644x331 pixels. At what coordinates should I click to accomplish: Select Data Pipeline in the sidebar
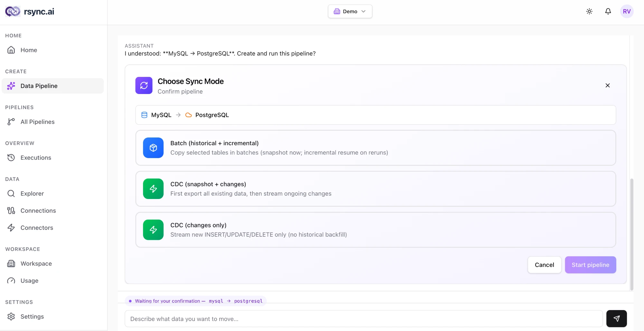(52, 86)
